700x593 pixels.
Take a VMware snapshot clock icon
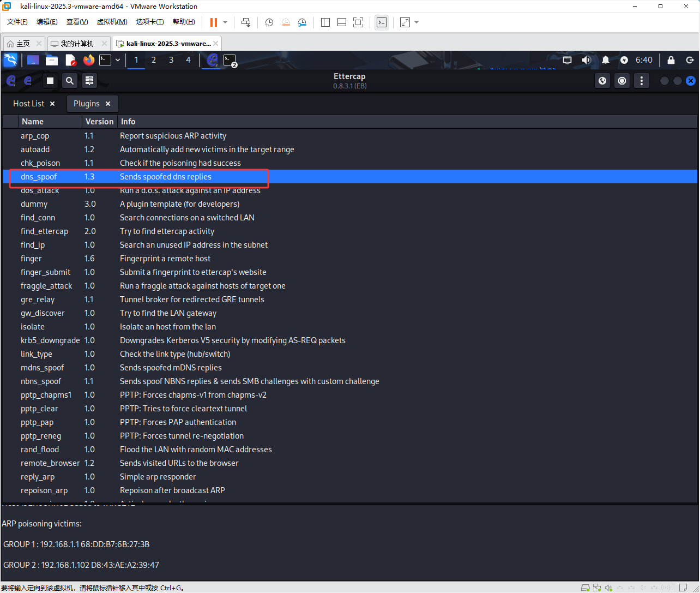click(x=269, y=22)
